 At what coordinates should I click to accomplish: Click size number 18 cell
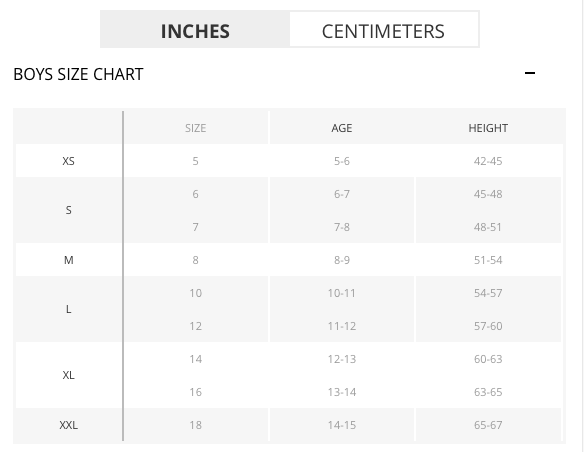pyautogui.click(x=196, y=425)
